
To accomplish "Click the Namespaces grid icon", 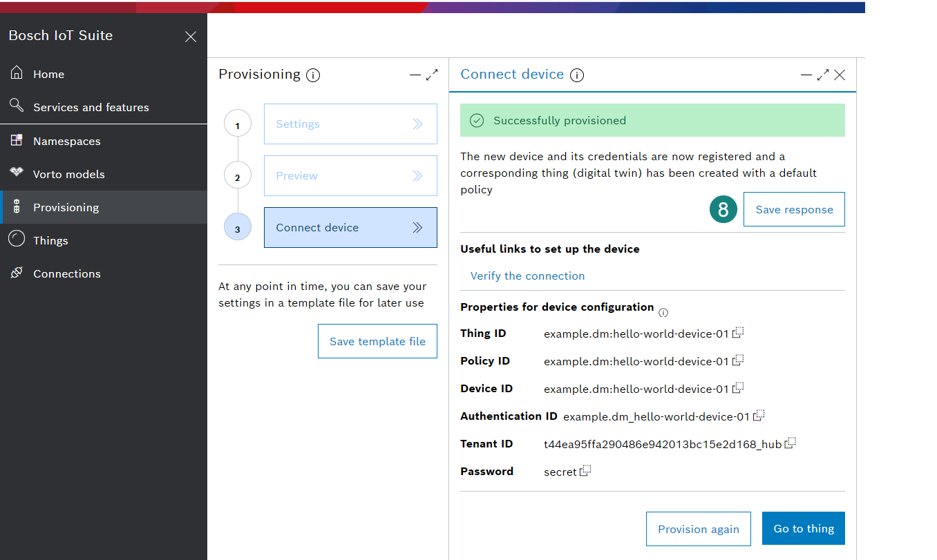I will click(x=17, y=140).
